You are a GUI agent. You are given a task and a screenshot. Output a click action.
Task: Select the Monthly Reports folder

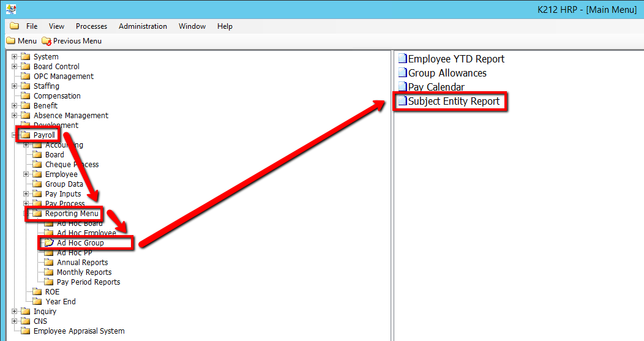[84, 272]
